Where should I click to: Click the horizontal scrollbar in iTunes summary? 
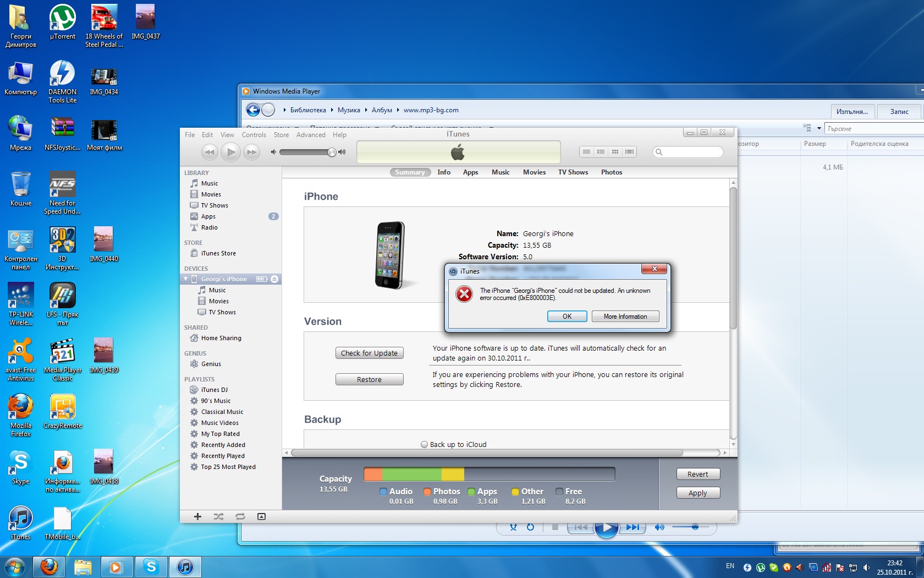pyautogui.click(x=487, y=453)
